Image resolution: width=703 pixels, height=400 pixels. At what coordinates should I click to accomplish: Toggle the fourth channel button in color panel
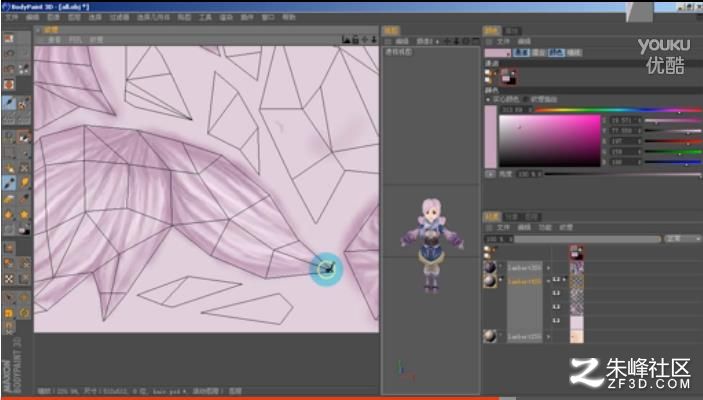coord(573,52)
